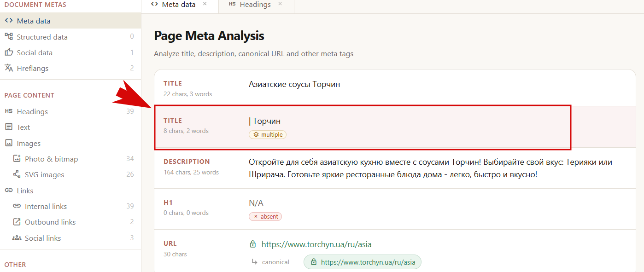Click the 'multiple' badge under second title

click(268, 135)
